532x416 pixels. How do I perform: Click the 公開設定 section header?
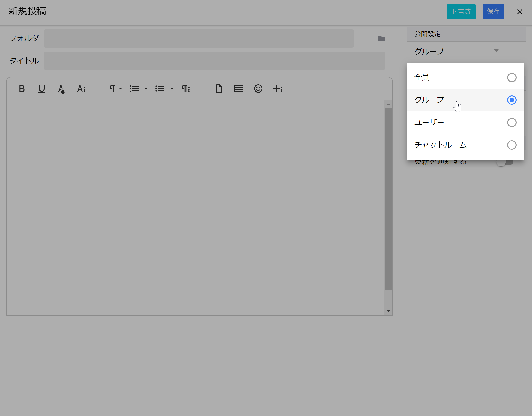pos(466,34)
